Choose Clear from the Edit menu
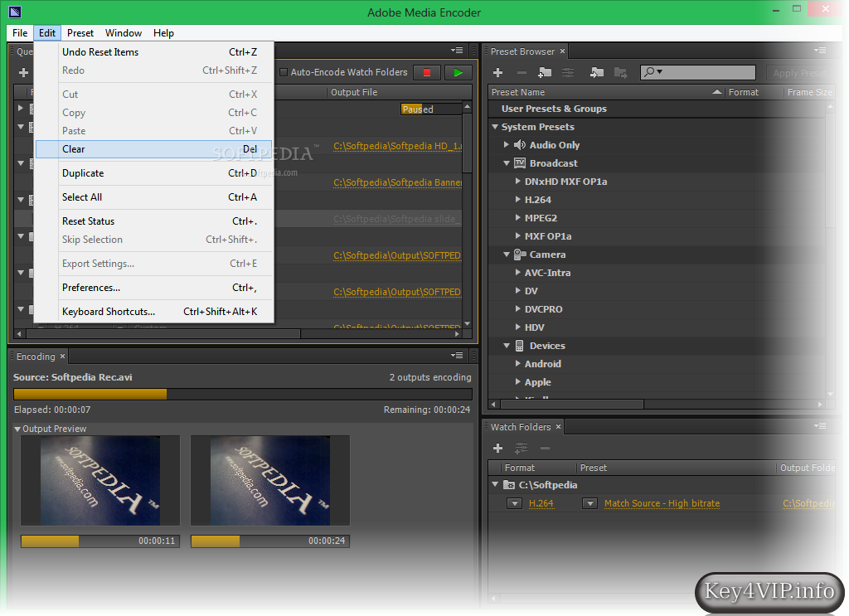 (154, 149)
